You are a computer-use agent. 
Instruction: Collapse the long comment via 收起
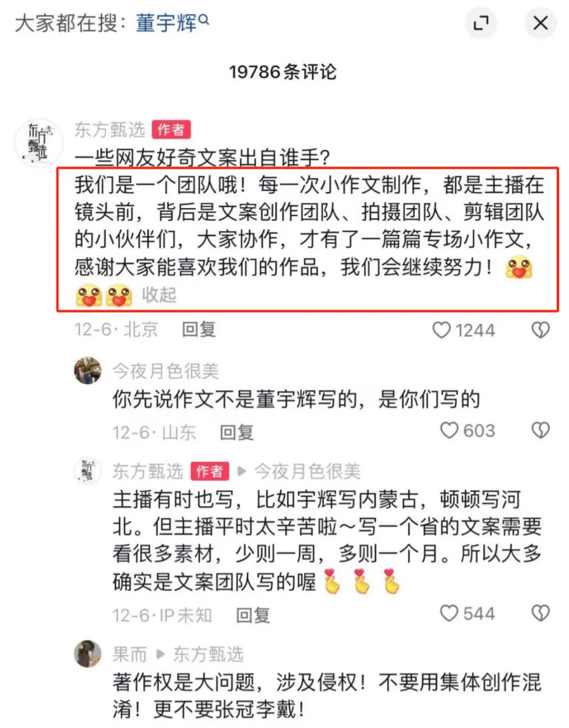coord(159,295)
